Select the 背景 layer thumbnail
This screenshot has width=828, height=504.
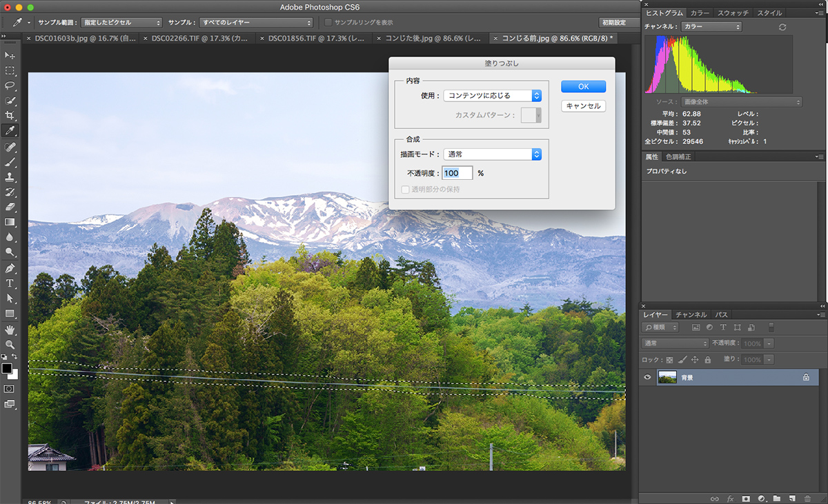point(667,377)
